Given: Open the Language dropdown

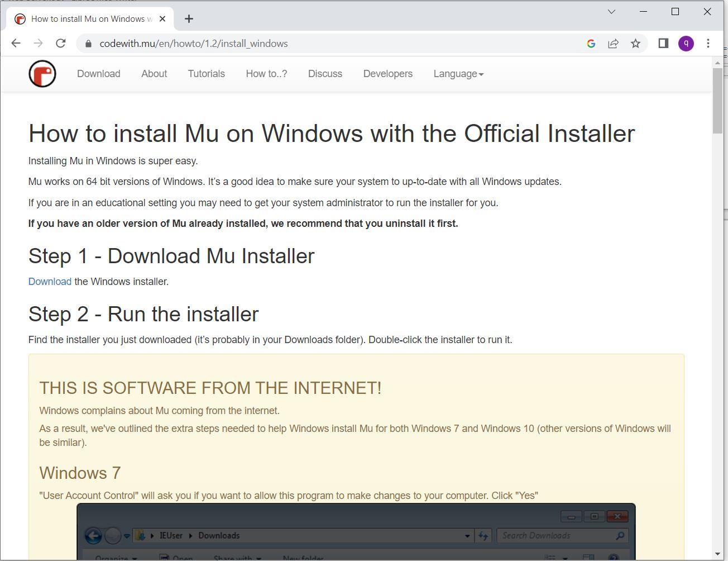Looking at the screenshot, I should click(x=458, y=73).
